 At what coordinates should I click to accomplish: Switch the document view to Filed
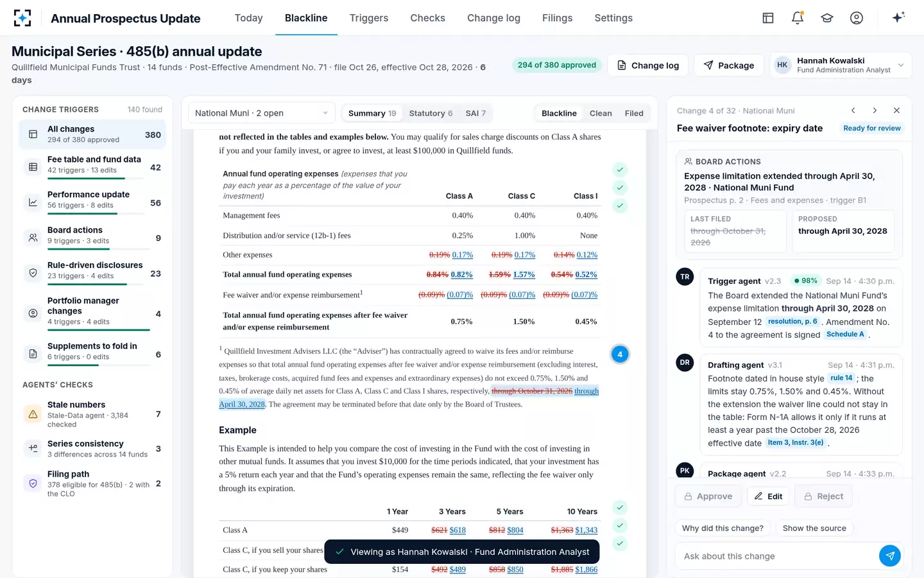(x=634, y=114)
